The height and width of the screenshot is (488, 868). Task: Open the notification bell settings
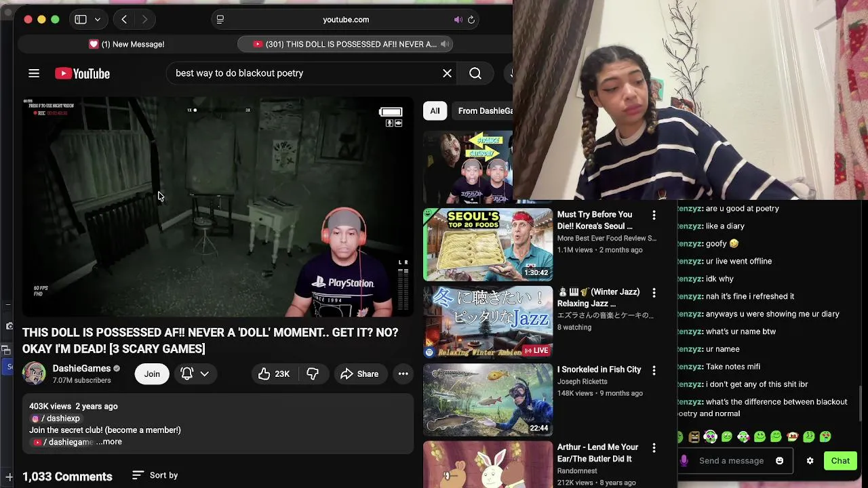point(187,373)
